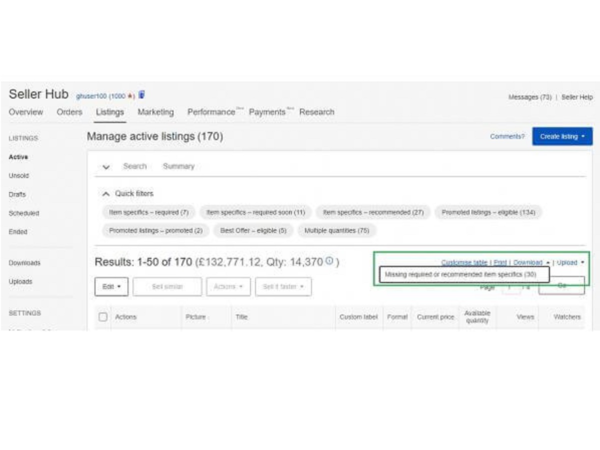Apply Promoted listings – eligible (134) filter

click(488, 212)
